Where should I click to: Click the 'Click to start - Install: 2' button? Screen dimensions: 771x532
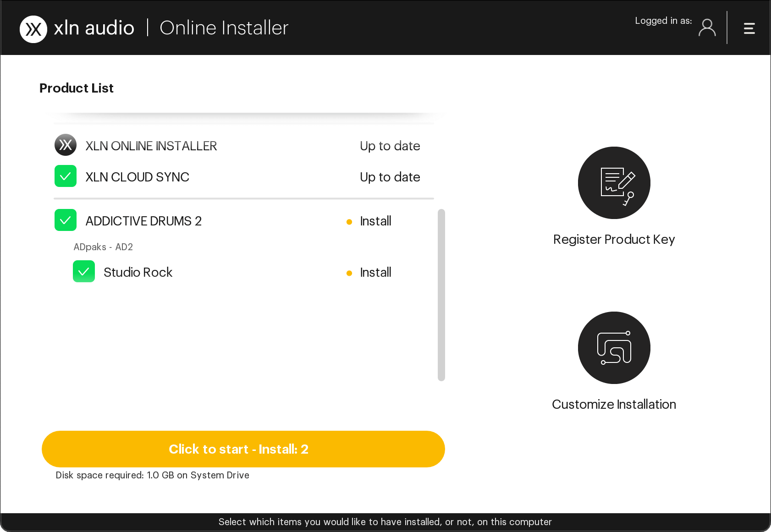pyautogui.click(x=243, y=449)
